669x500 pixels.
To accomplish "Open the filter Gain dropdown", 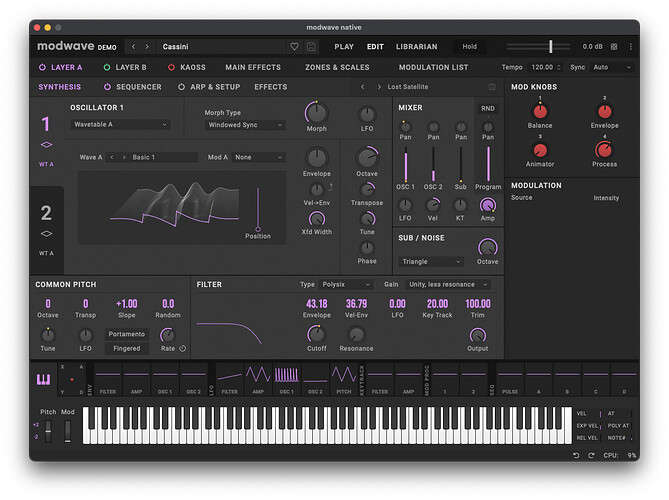I will [x=447, y=284].
